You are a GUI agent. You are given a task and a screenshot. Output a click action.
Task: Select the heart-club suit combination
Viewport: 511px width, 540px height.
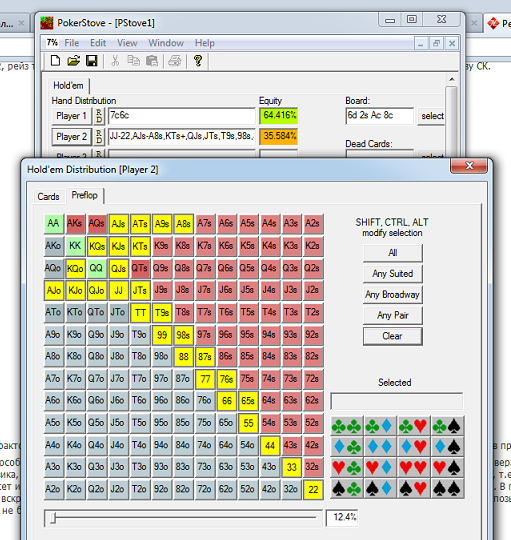click(346, 468)
